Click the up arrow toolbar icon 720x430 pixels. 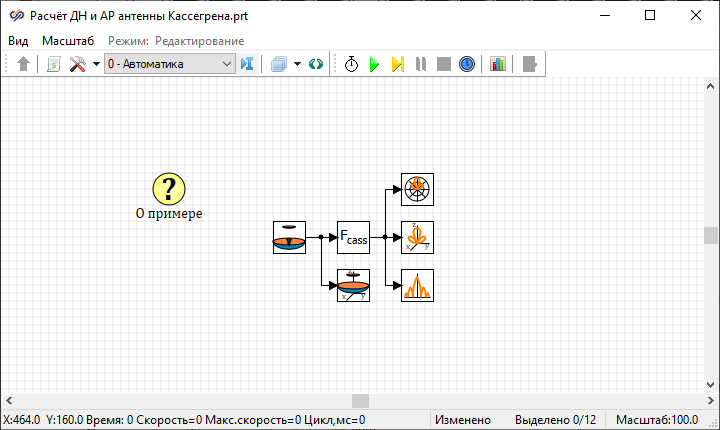coord(24,64)
